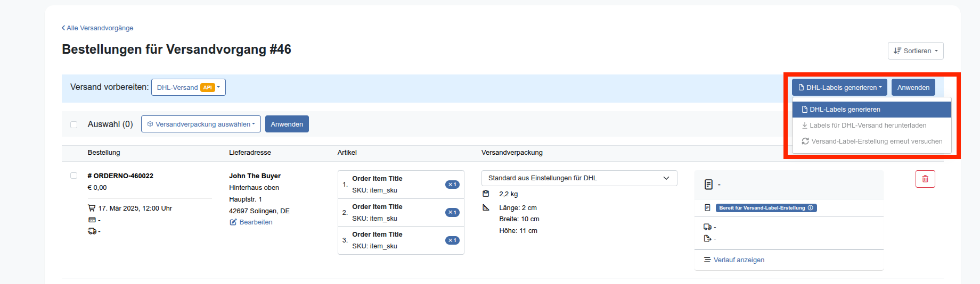This screenshot has width=980, height=284.
Task: Click the x1 quantity badge of item 2
Action: coord(452,212)
